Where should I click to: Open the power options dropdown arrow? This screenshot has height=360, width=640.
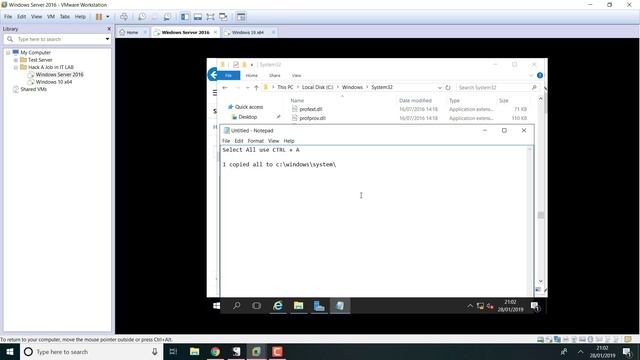(108, 17)
